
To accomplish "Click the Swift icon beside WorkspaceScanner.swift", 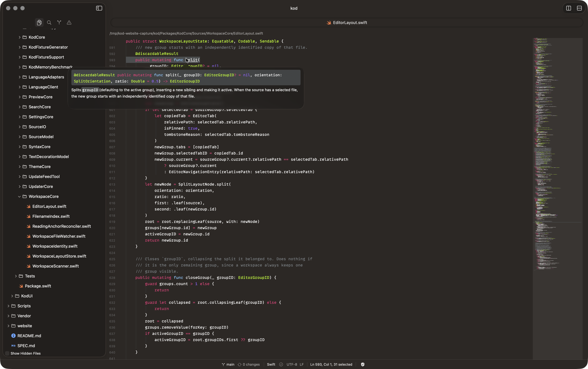I will point(28,266).
